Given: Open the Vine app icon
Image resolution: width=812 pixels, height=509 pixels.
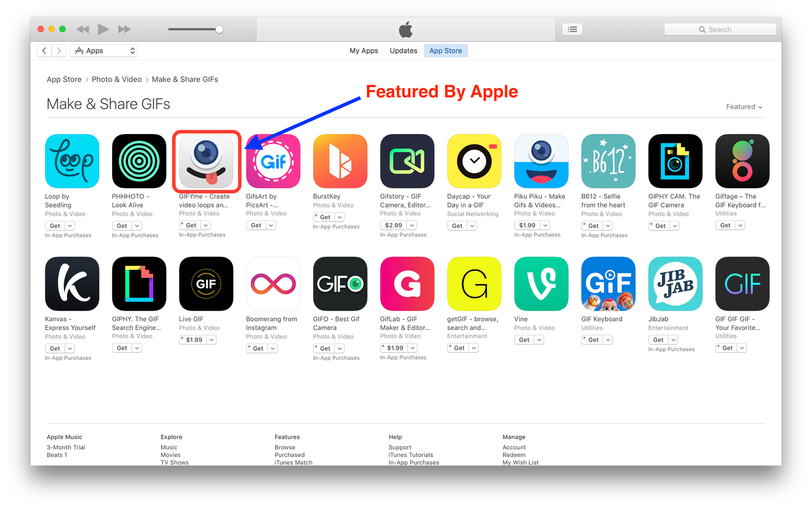Looking at the screenshot, I should (x=541, y=284).
